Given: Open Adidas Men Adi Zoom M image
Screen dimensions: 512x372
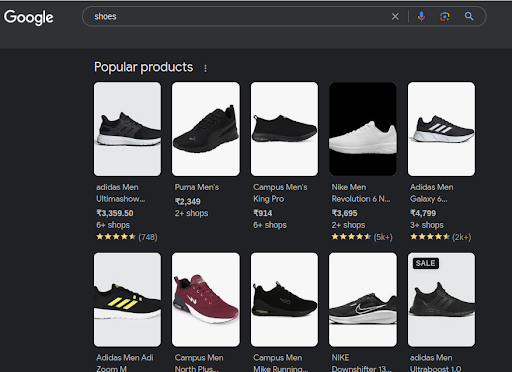Looking at the screenshot, I should click(127, 300).
